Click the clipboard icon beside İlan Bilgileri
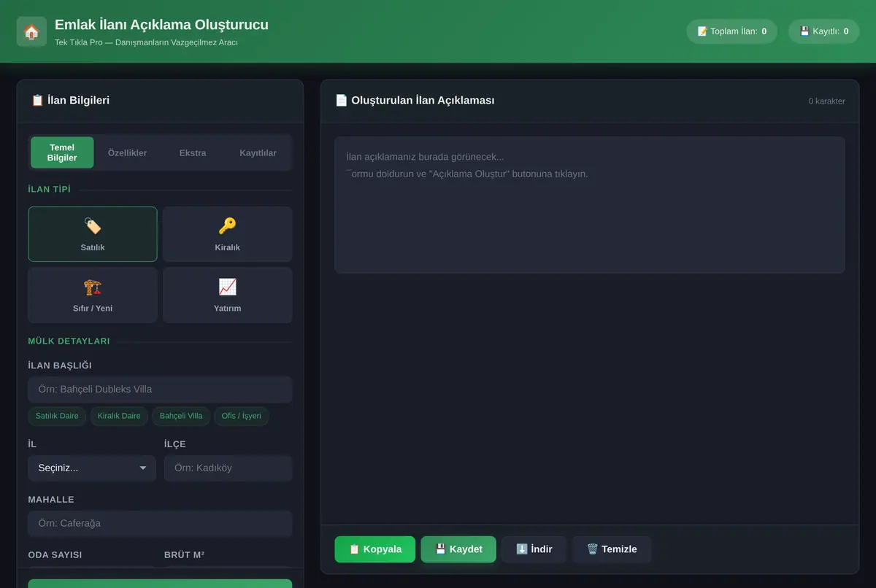Screen dimensions: 876x588 pos(37,100)
